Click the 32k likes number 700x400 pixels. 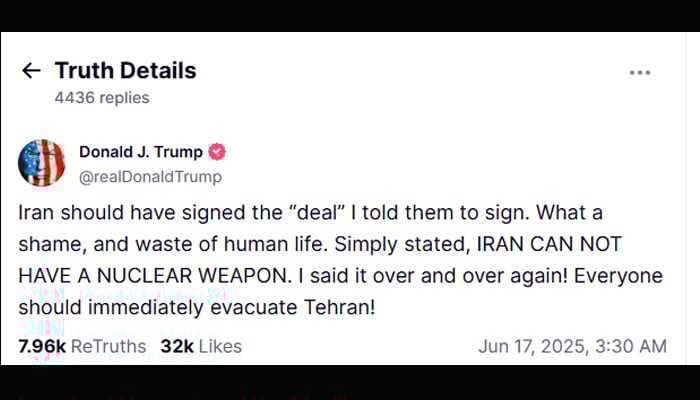177,346
